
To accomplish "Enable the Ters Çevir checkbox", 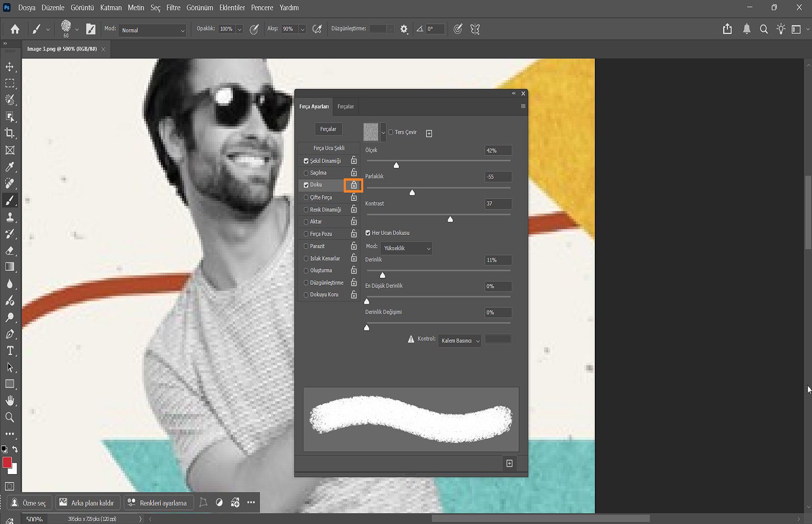I will (x=391, y=132).
